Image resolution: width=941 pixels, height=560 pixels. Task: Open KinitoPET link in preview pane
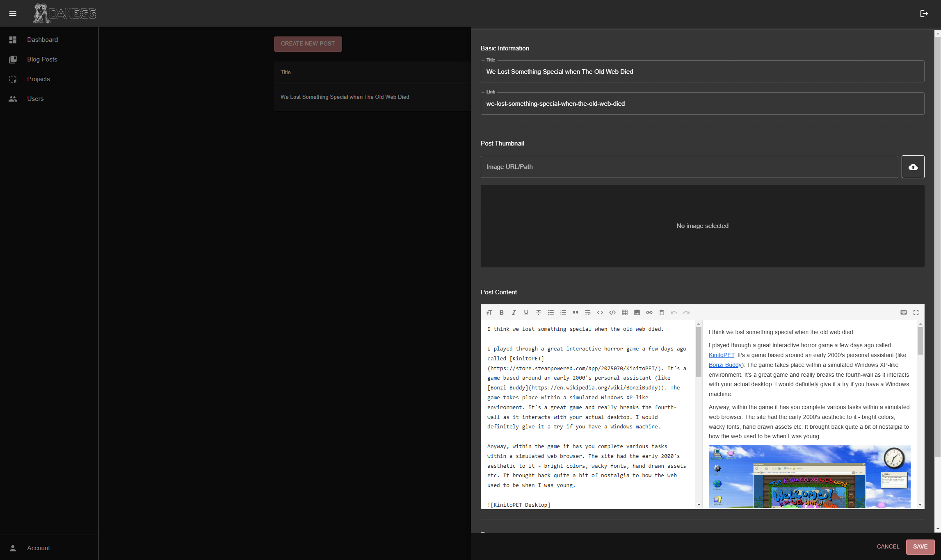pyautogui.click(x=721, y=355)
